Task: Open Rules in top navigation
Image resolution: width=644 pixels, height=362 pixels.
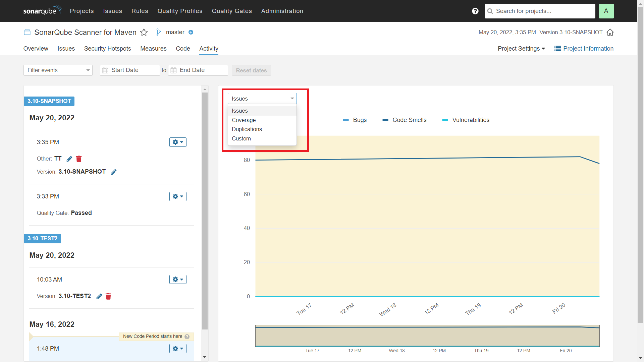Action: pos(140,11)
